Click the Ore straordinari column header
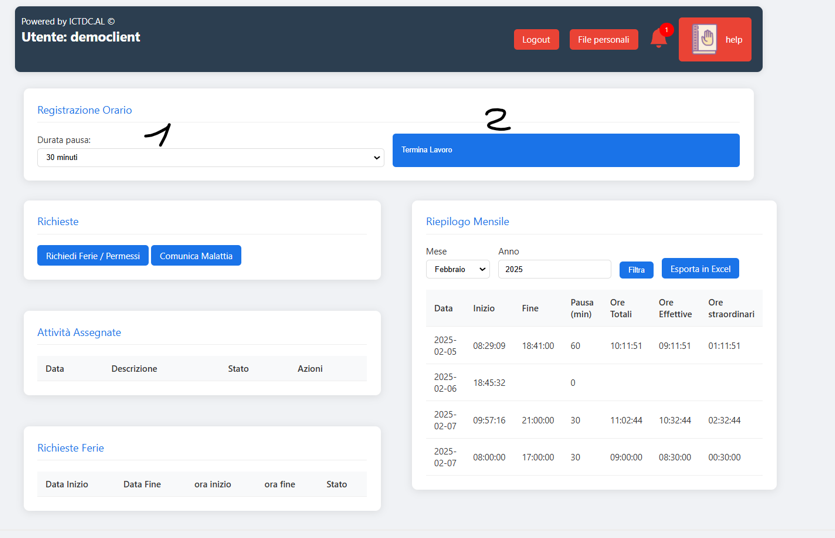The height and width of the screenshot is (538, 835). (730, 308)
